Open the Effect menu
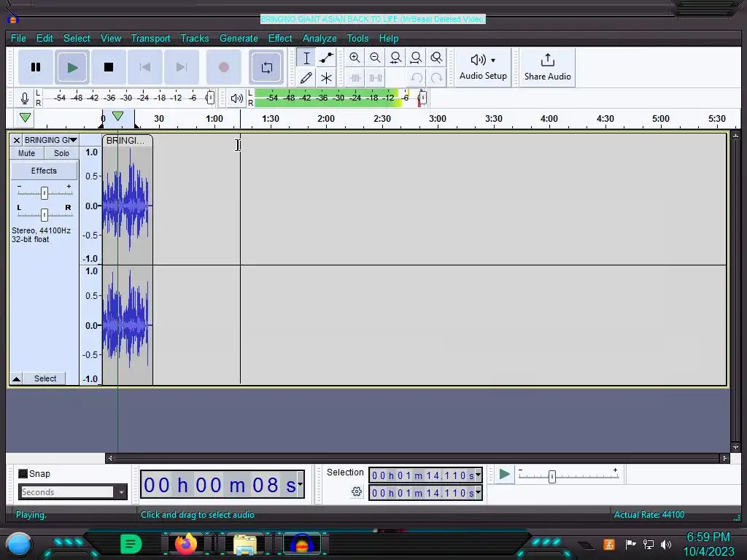The image size is (747, 560). (280, 38)
